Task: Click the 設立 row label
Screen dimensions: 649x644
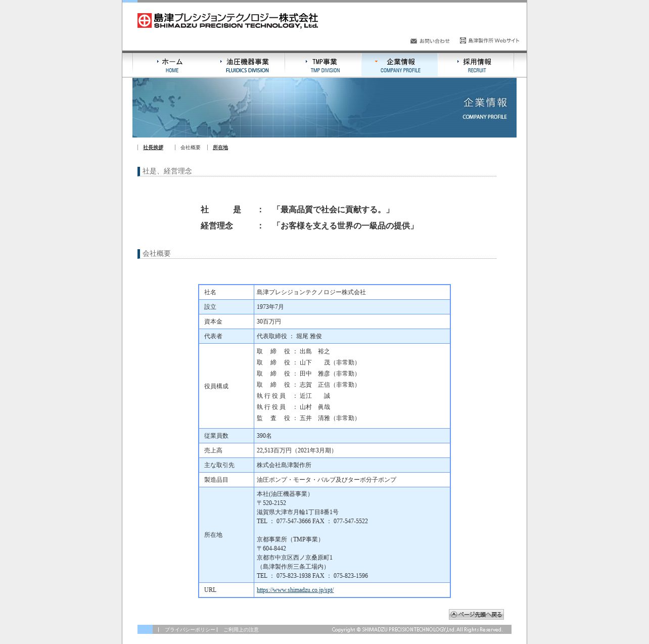Action: tap(210, 307)
